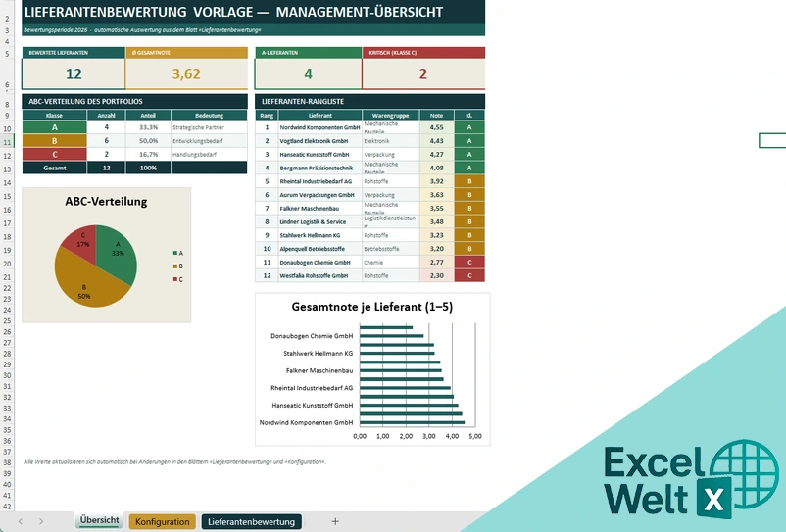Image resolution: width=786 pixels, height=532 pixels.
Task: Select the A-Lieferanten value 4
Action: (x=309, y=74)
